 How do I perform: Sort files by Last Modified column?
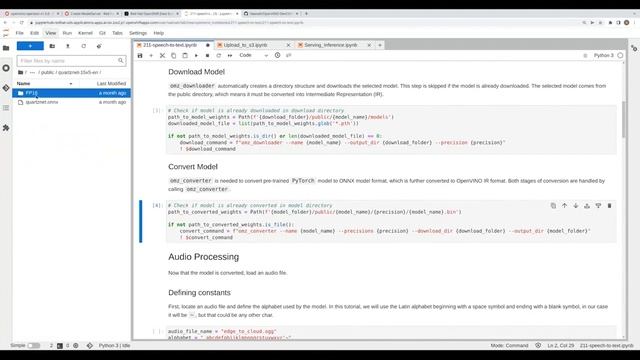click(x=111, y=83)
